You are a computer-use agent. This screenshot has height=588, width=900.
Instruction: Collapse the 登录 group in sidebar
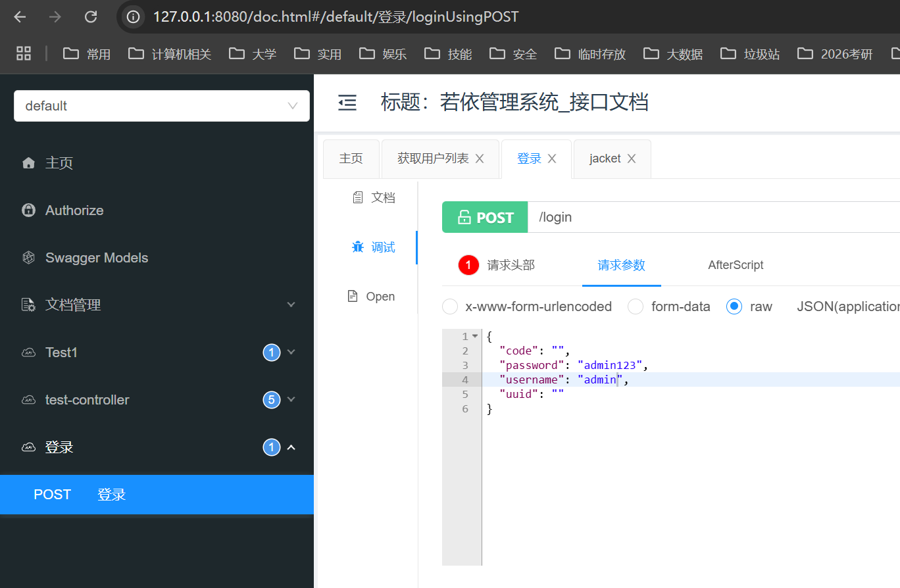[291, 447]
